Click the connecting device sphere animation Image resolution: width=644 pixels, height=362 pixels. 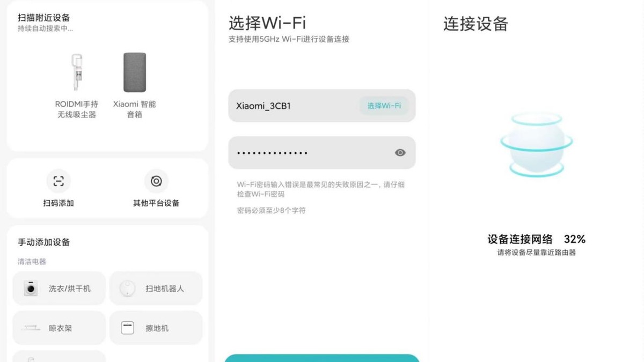(x=537, y=144)
